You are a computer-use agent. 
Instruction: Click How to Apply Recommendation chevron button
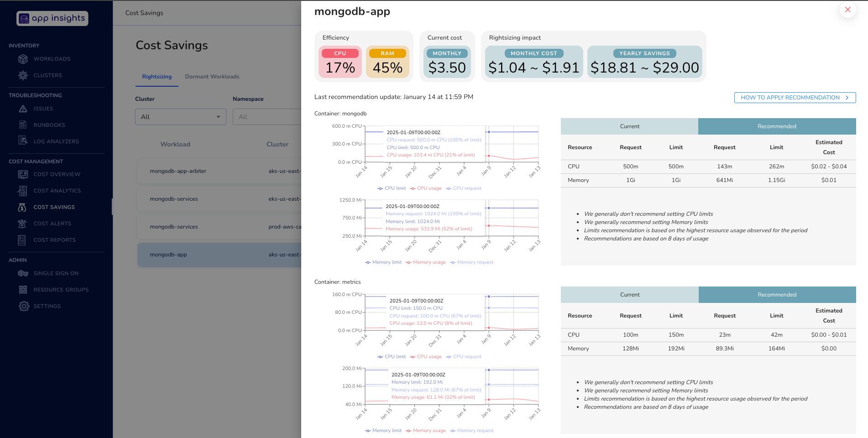795,98
